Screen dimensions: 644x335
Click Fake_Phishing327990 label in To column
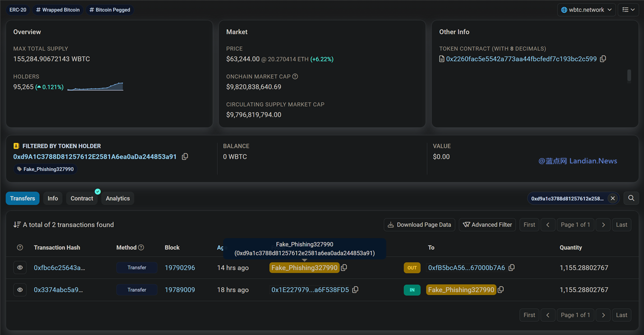(x=461, y=290)
